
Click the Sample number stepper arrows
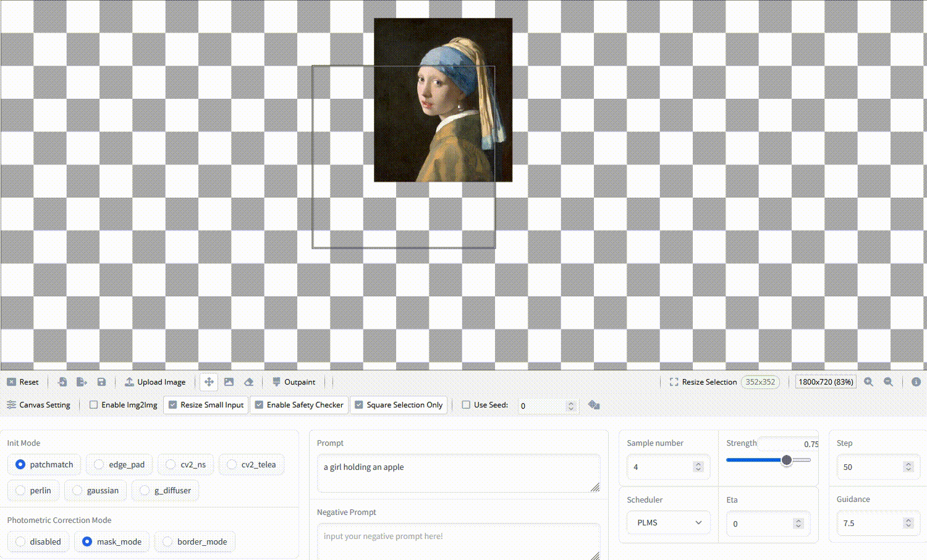698,467
